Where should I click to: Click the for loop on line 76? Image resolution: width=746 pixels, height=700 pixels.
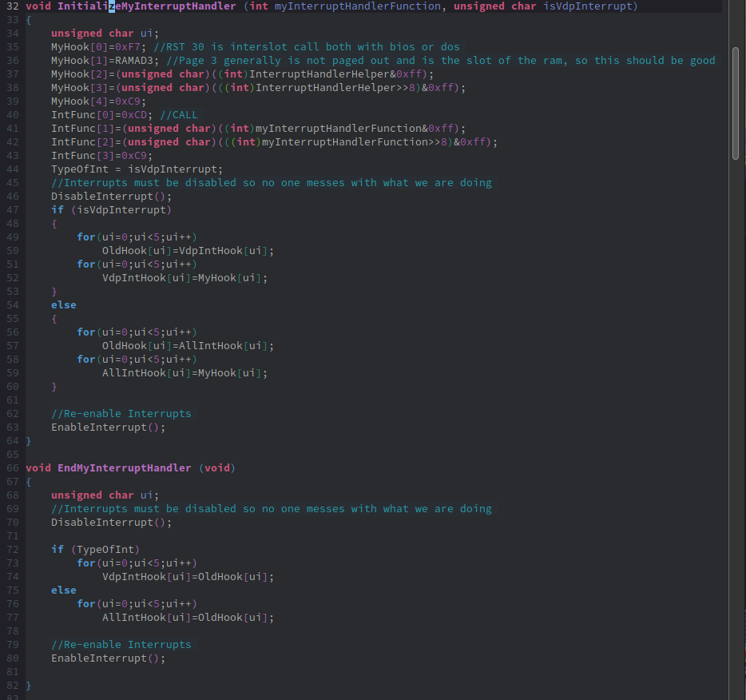137,604
